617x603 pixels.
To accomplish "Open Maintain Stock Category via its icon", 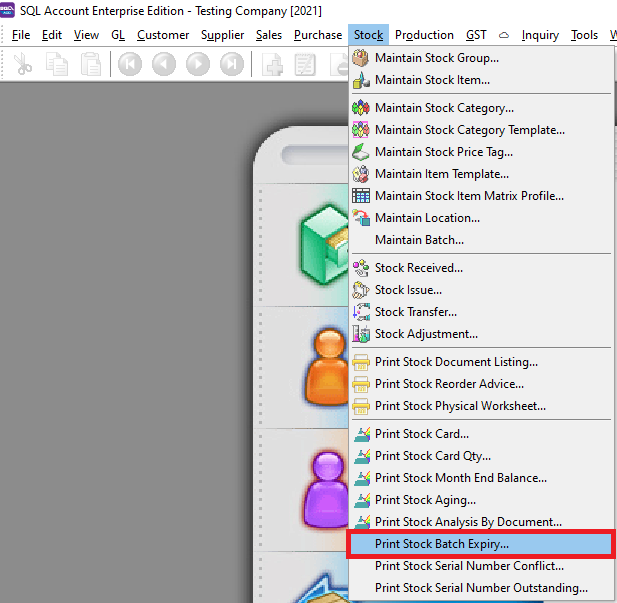I will click(x=361, y=108).
